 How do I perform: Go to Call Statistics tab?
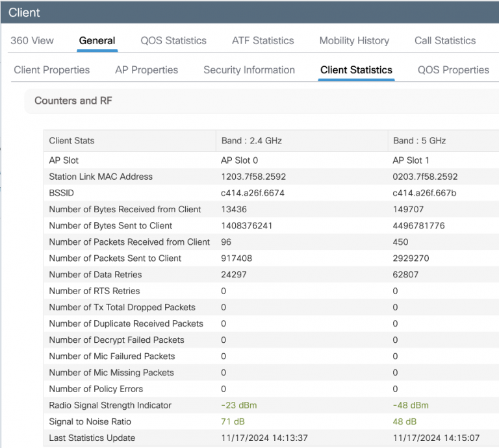point(445,40)
